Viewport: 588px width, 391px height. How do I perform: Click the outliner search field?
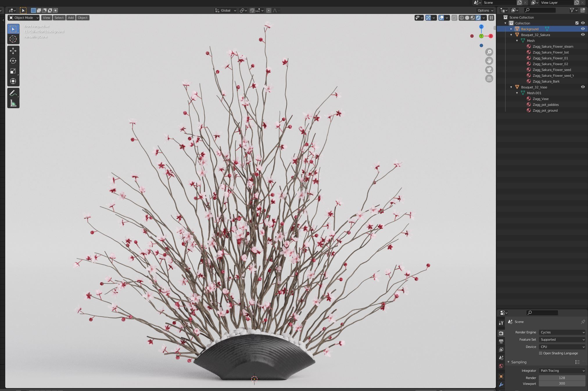tap(540, 10)
